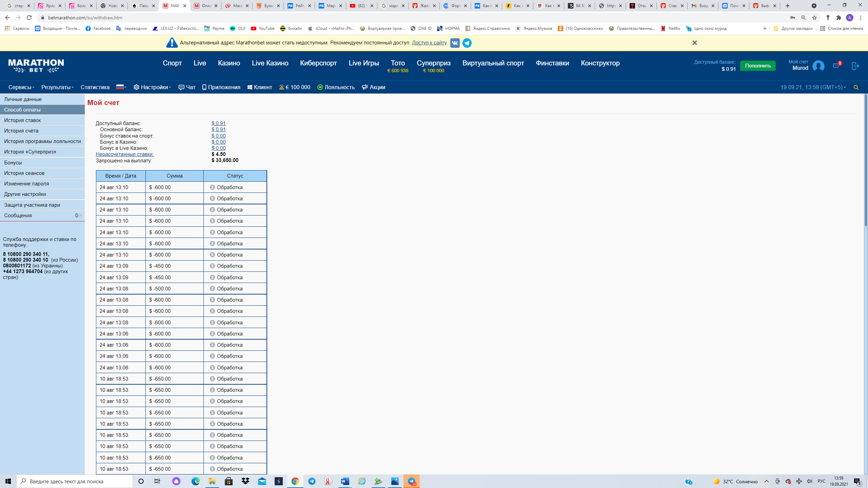Click the logout icon in the header

tap(855, 66)
